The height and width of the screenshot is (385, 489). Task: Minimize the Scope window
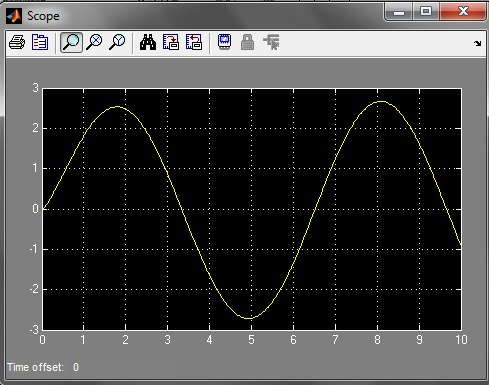coord(399,12)
